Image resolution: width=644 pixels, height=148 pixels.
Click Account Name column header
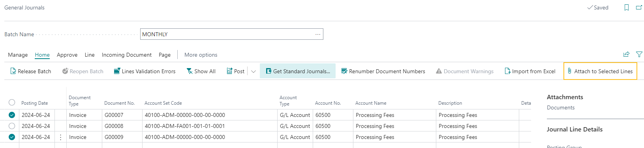pyautogui.click(x=371, y=103)
